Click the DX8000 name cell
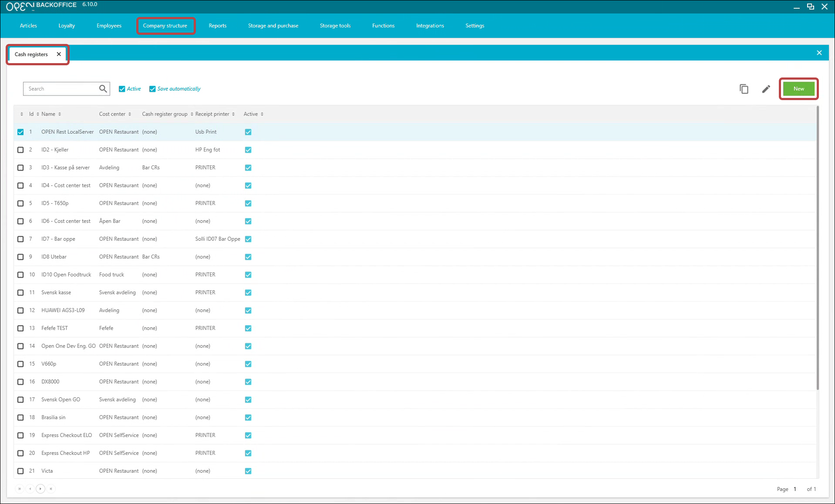 pos(51,382)
